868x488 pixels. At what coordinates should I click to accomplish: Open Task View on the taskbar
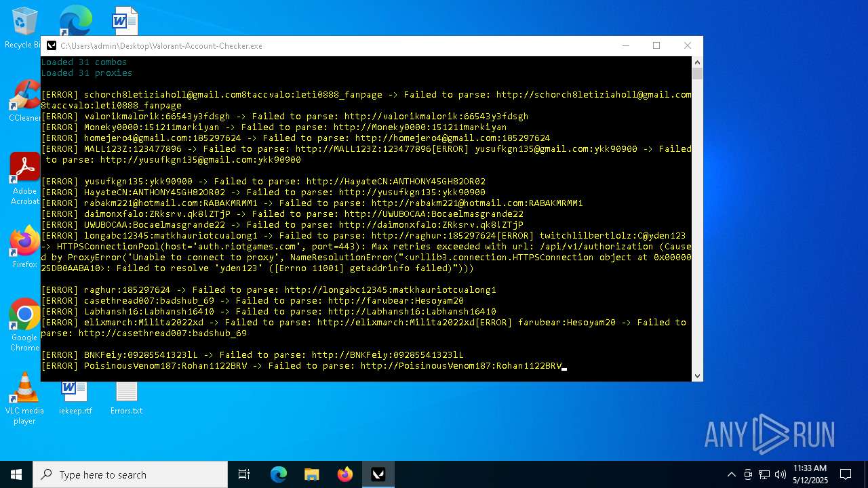tap(244, 474)
